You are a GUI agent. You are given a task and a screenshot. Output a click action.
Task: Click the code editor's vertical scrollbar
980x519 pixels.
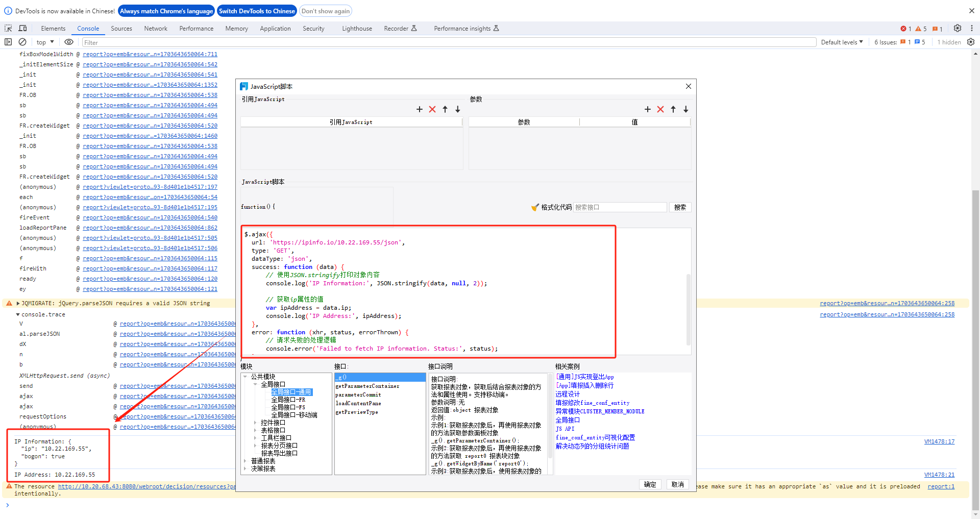tap(688, 309)
